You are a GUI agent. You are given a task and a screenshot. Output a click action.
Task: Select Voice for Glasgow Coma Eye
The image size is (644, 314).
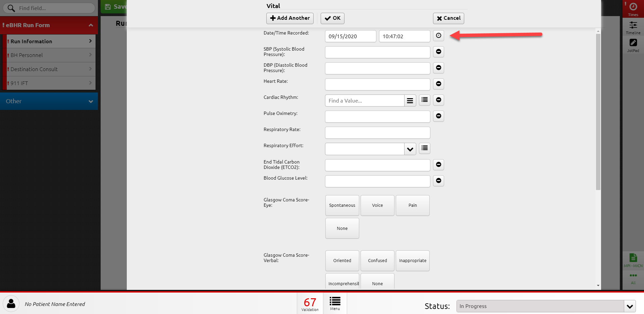click(377, 205)
